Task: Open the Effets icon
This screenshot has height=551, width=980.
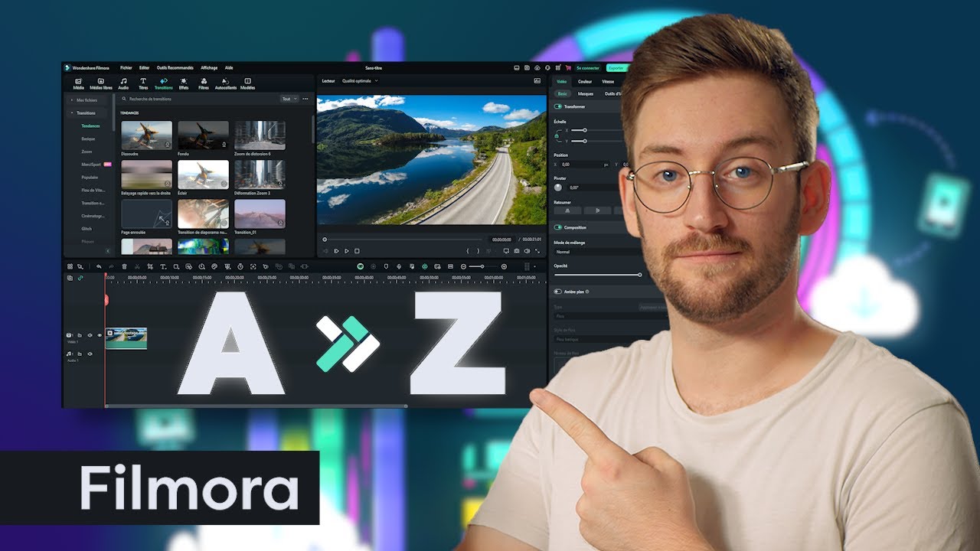Action: (x=184, y=80)
